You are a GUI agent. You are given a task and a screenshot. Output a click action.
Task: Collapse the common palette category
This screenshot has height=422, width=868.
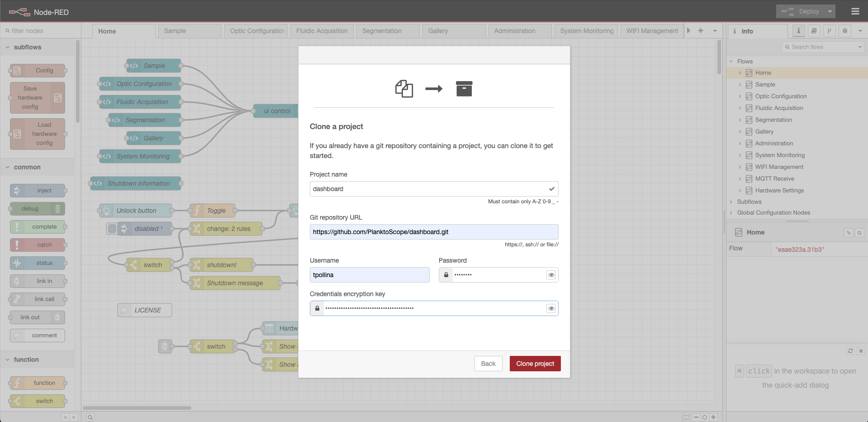pos(37,167)
